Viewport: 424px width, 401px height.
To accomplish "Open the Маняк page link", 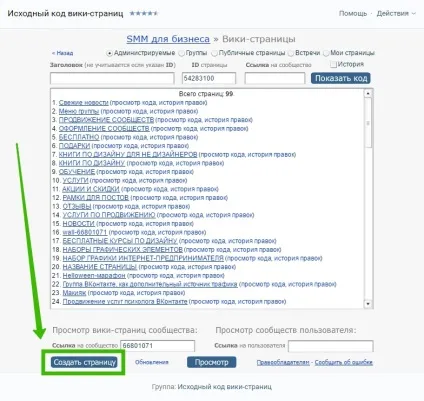I will tap(74, 293).
